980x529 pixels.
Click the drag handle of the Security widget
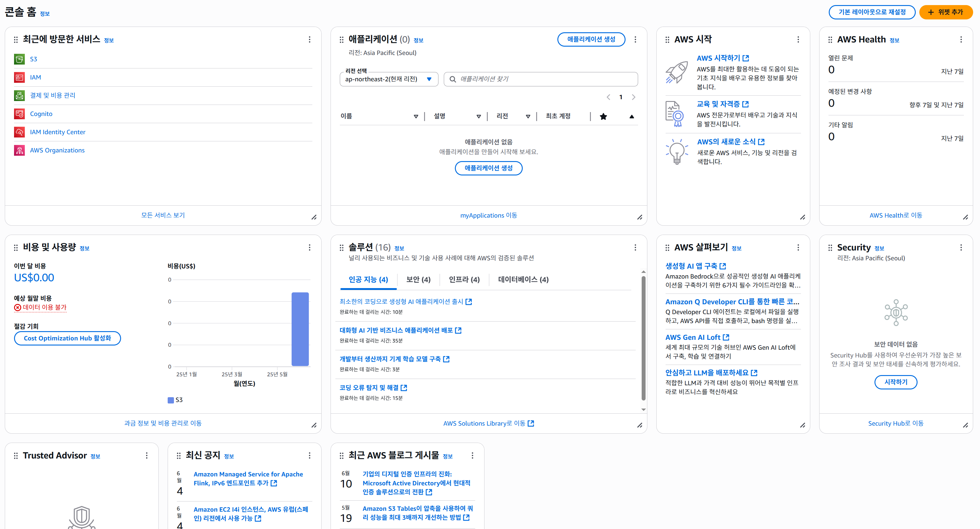[830, 247]
